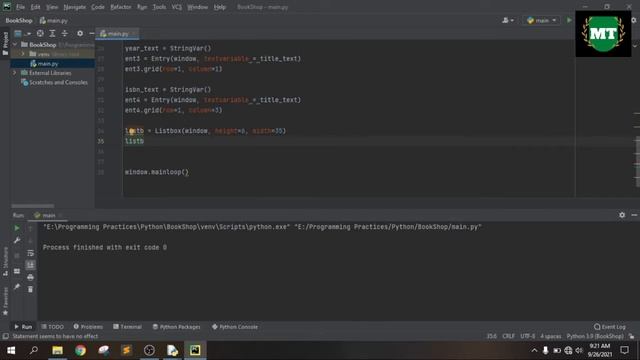Open Chrome from the taskbar
The image size is (640, 360).
click(x=80, y=350)
